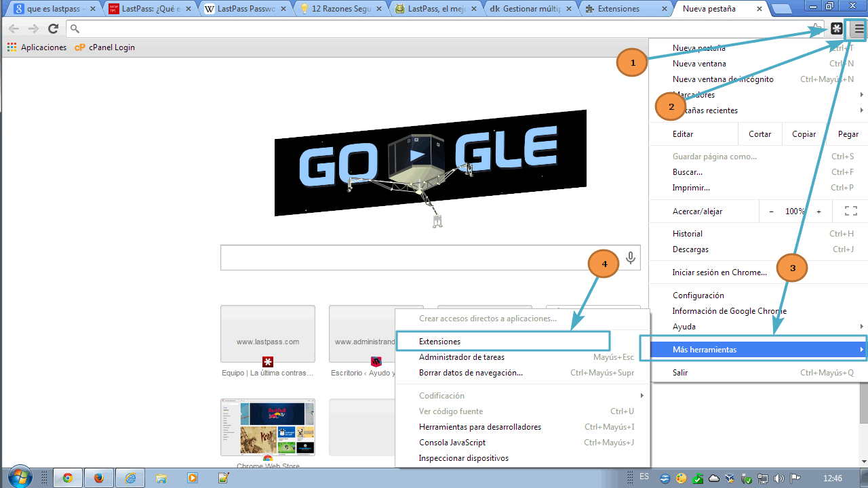Click the 12:46 taskbar clock
This screenshot has height=488, width=868.
point(832,479)
